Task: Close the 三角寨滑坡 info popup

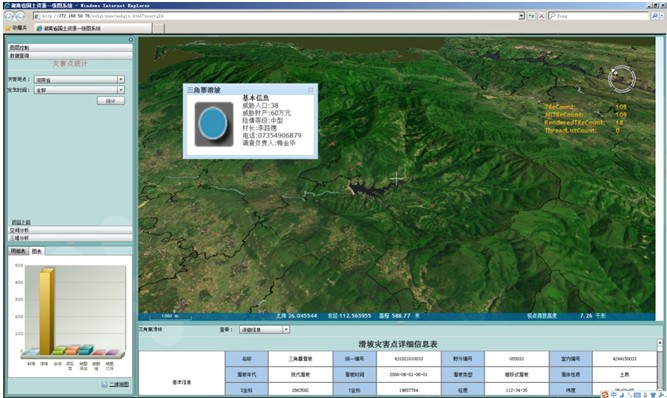Action: pos(311,90)
